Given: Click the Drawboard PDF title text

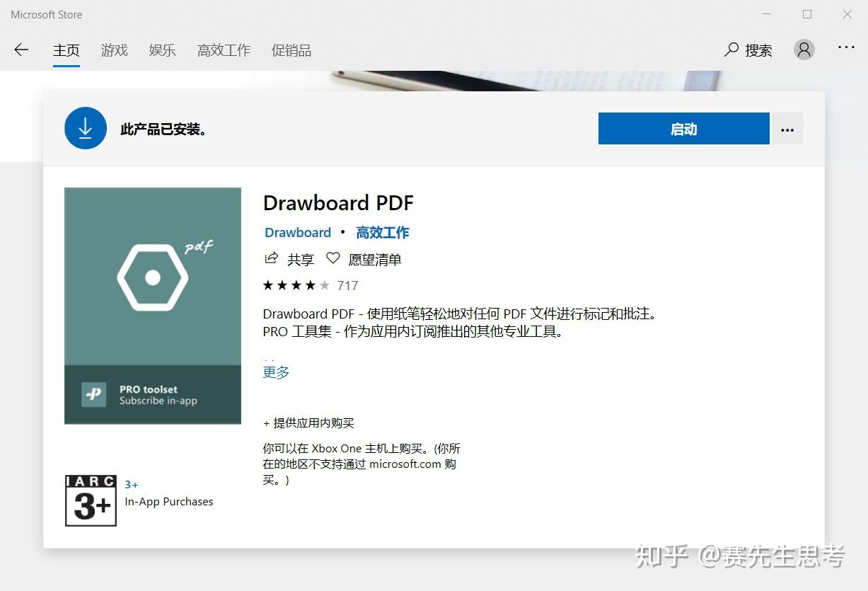Looking at the screenshot, I should [338, 203].
